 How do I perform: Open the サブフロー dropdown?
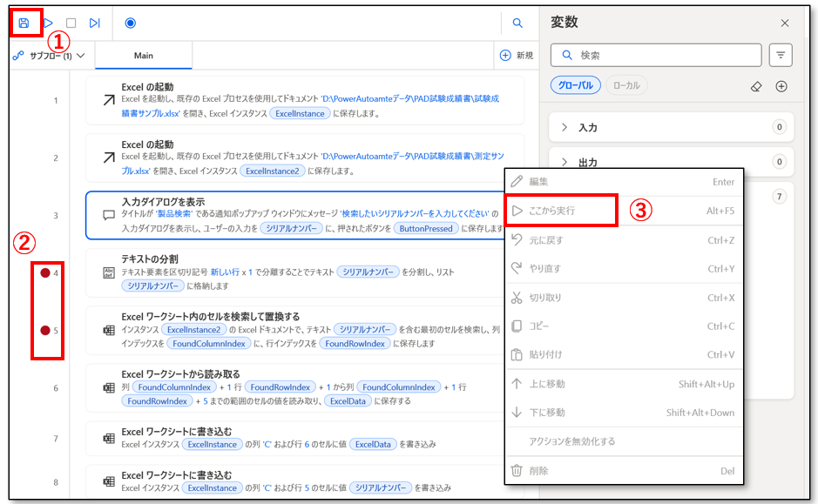click(x=50, y=56)
